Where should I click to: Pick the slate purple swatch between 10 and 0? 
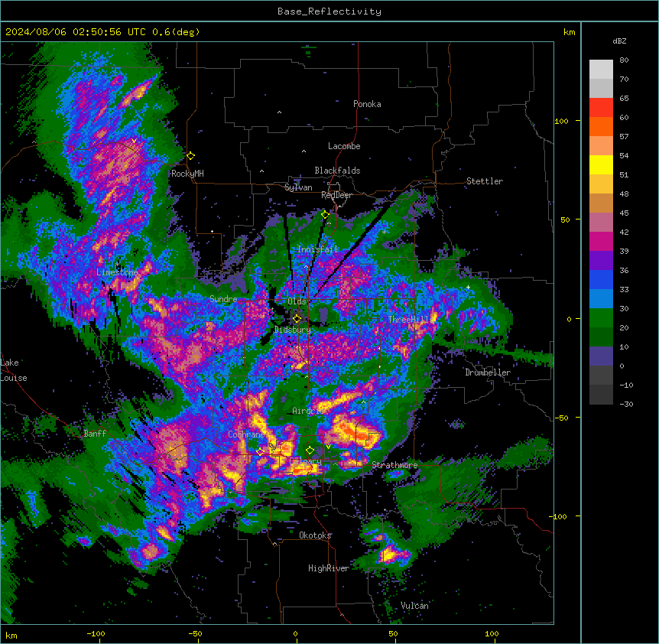(x=601, y=356)
